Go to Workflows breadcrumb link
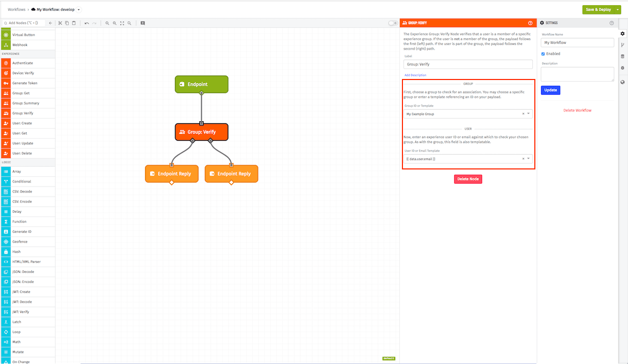628x364 pixels. point(17,9)
